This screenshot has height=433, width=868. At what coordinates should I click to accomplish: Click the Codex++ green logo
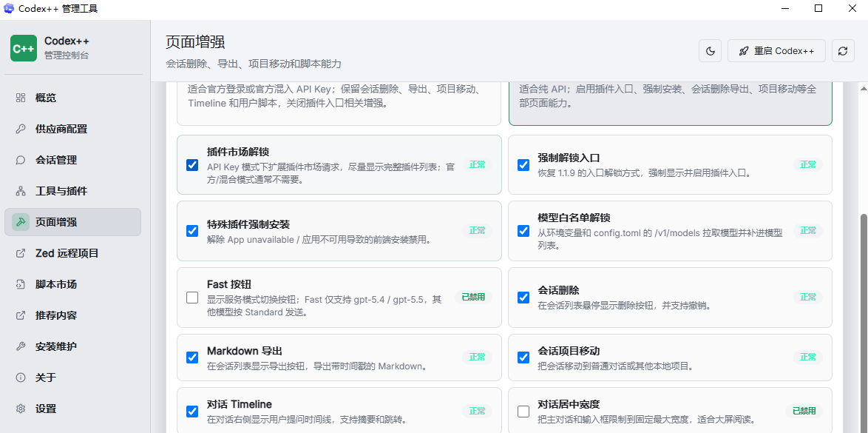(24, 48)
